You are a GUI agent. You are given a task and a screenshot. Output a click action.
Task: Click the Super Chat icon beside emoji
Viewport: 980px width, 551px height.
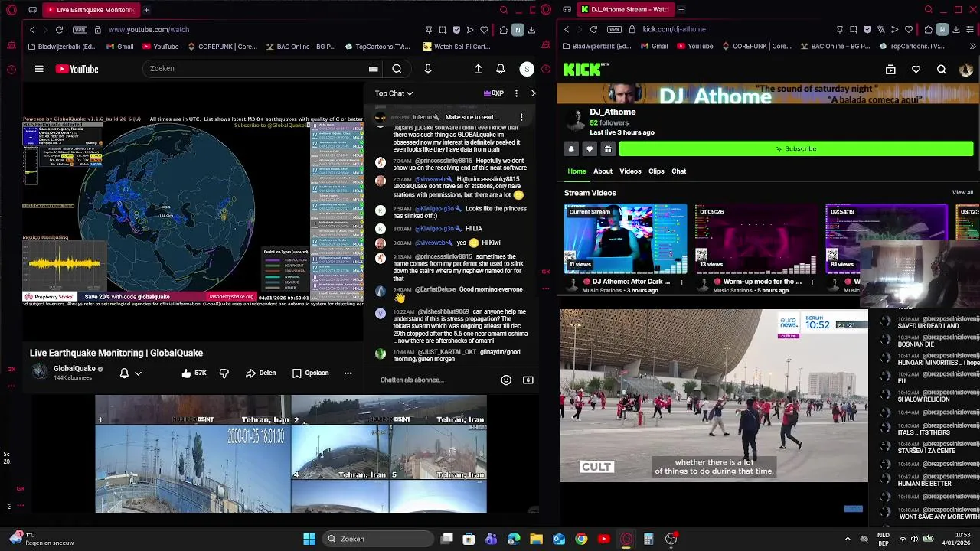pos(528,380)
